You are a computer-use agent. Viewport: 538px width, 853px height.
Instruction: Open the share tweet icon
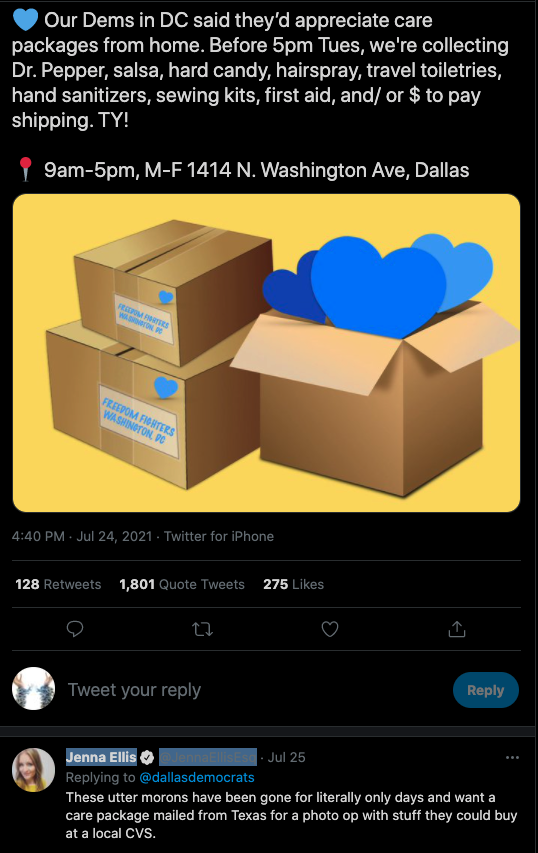[457, 629]
